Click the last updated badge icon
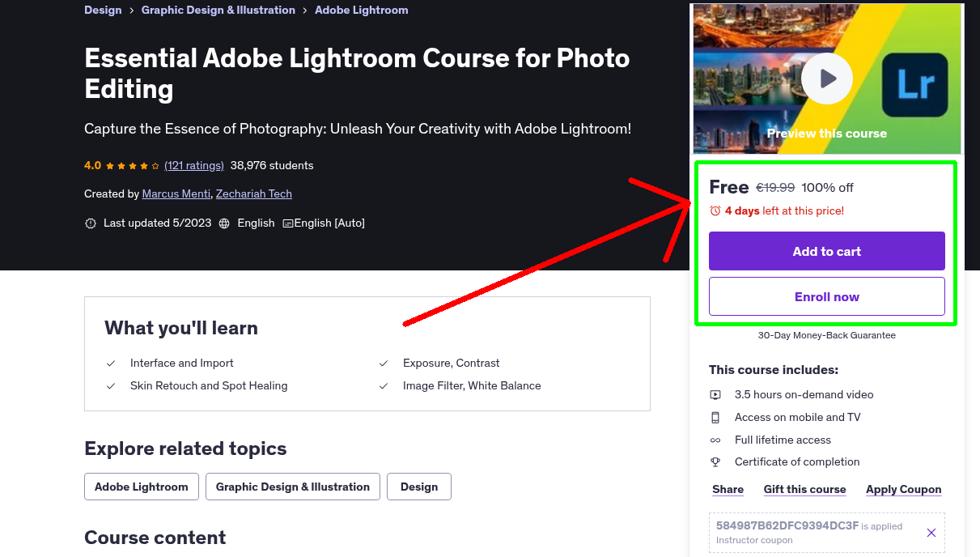 [91, 223]
